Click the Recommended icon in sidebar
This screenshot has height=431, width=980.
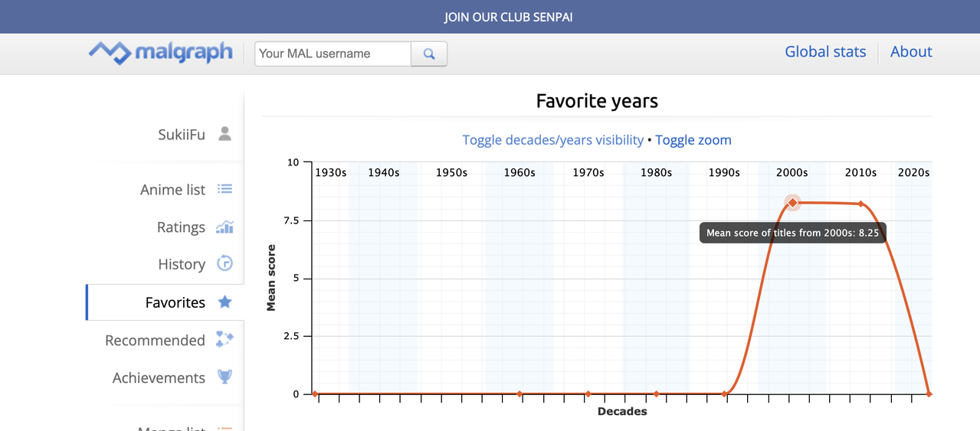225,339
